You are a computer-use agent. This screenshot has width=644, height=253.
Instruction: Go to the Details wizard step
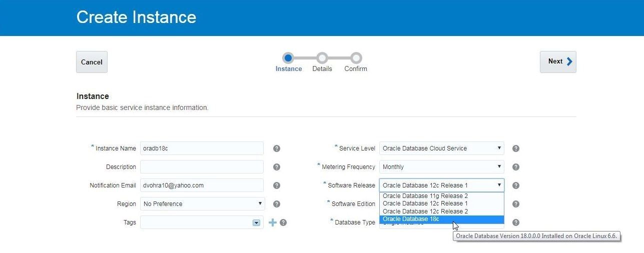click(x=322, y=58)
